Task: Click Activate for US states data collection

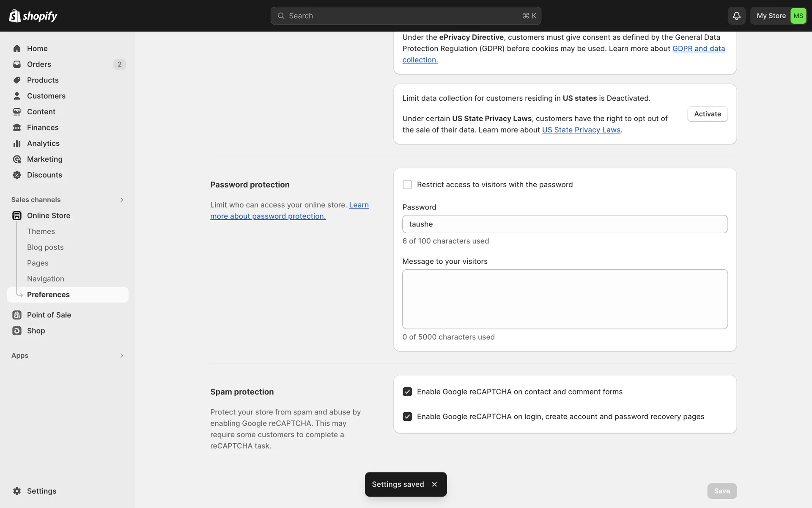Action: pyautogui.click(x=707, y=114)
